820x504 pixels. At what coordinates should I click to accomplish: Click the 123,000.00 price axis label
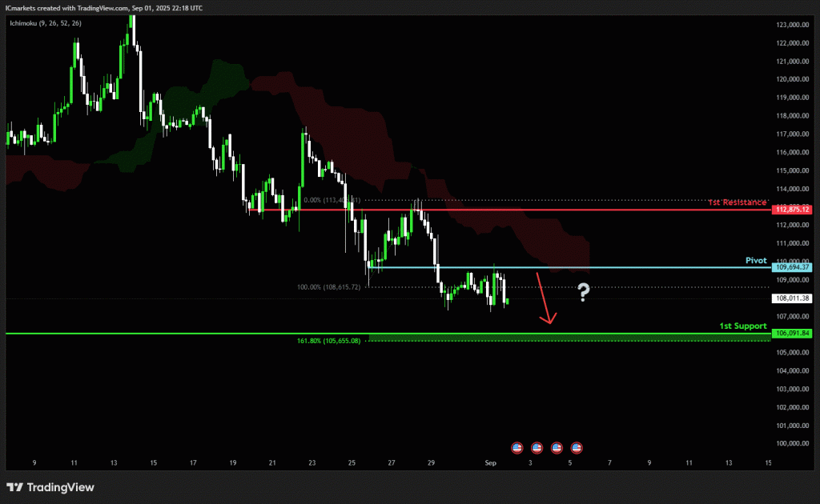pos(792,25)
